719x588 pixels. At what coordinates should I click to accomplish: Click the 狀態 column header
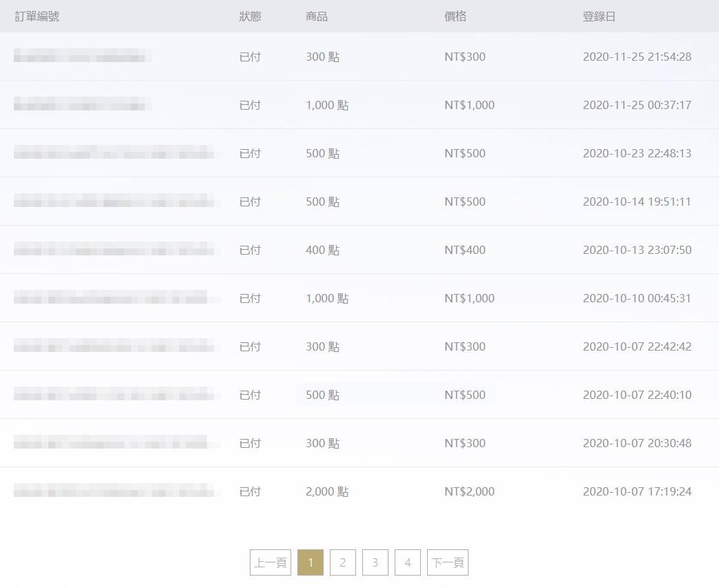tap(250, 17)
